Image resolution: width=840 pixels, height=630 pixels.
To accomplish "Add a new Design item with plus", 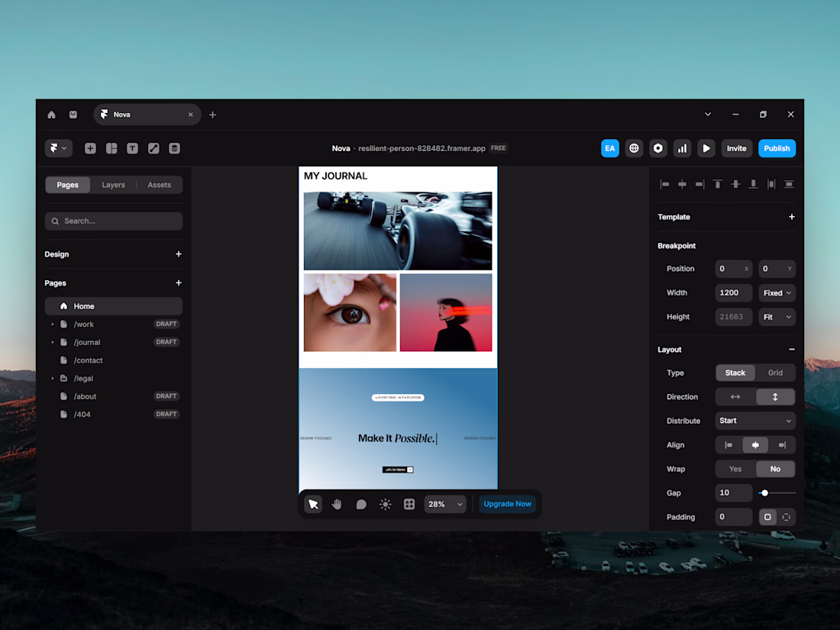I will click(x=179, y=254).
